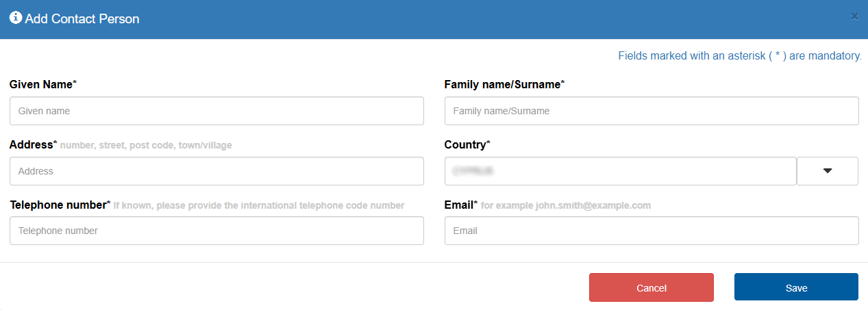Focus the Telephone number input field
Screen dimensions: 868x310
[x=216, y=231]
